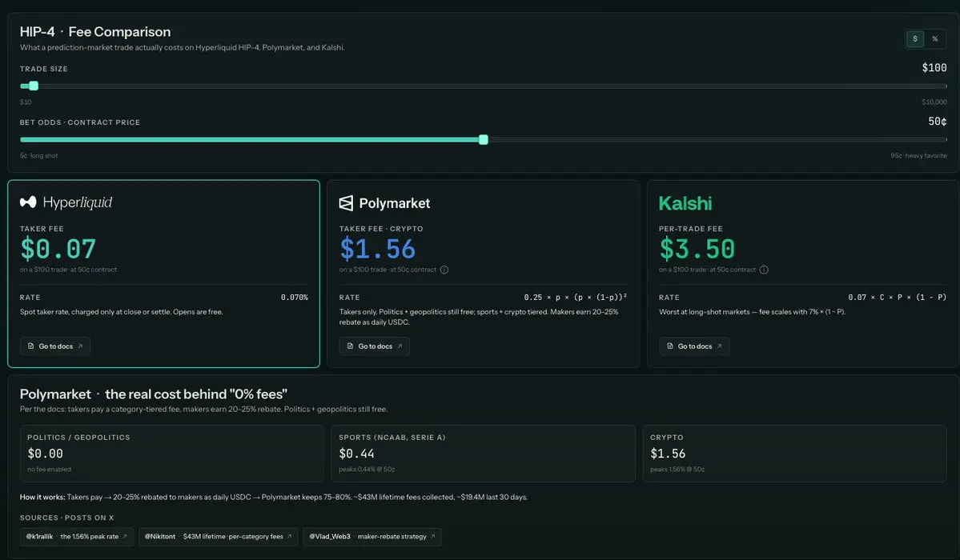
Task: Click the 0.070% rate value
Action: tap(295, 298)
